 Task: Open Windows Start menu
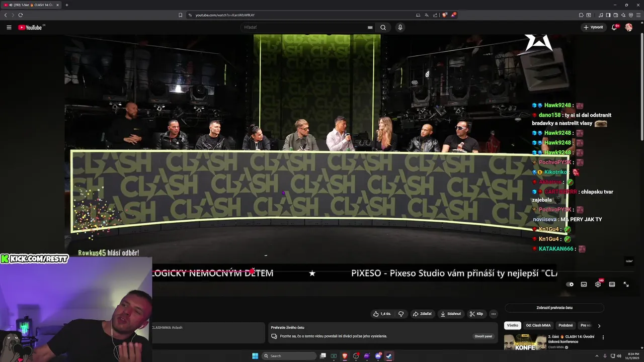255,356
